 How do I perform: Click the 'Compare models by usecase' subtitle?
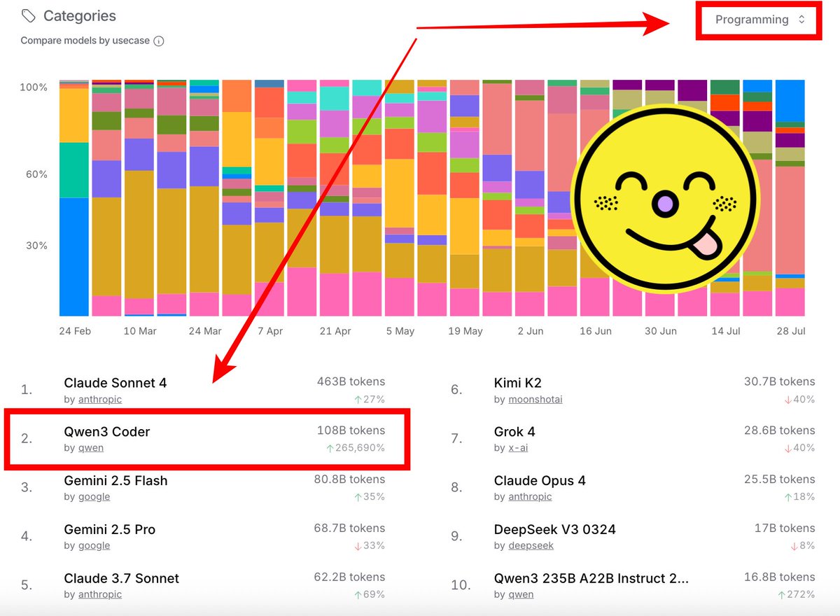pyautogui.click(x=85, y=41)
